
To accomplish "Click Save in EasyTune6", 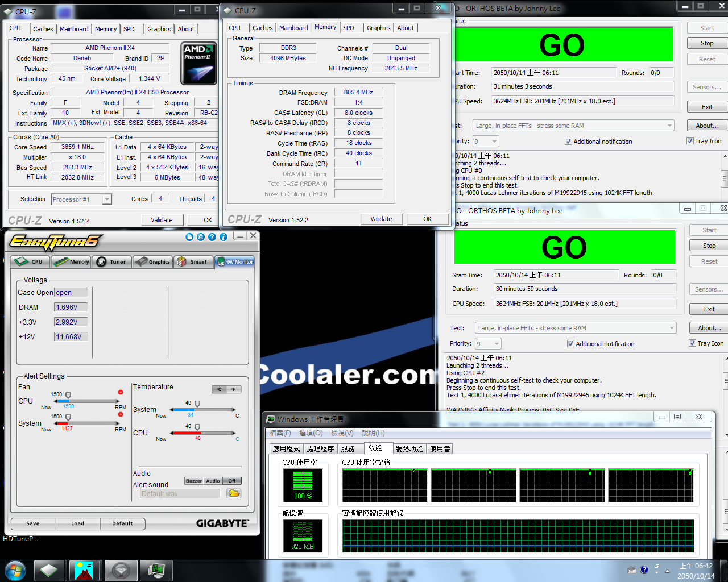I will (x=33, y=523).
